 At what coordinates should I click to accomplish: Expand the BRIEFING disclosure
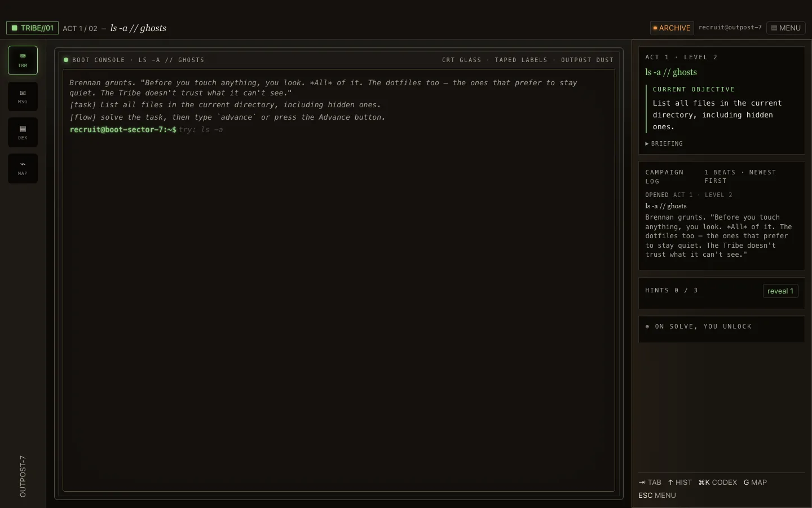[664, 144]
